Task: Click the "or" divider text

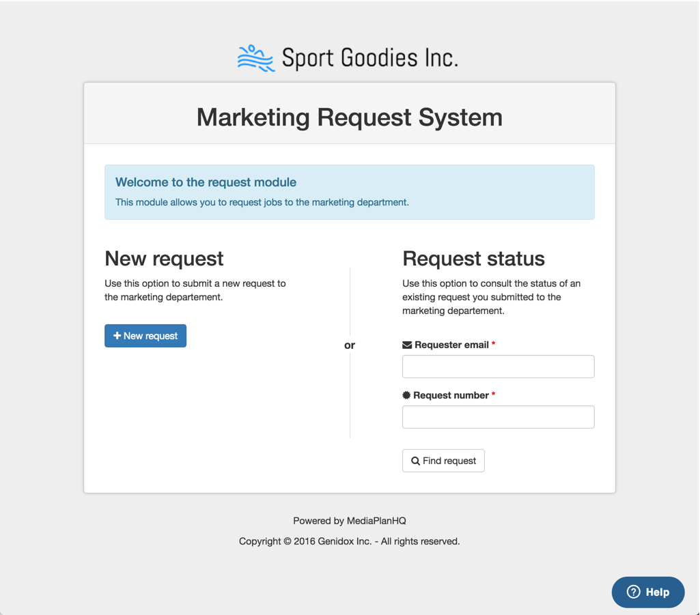Action: pyautogui.click(x=350, y=345)
